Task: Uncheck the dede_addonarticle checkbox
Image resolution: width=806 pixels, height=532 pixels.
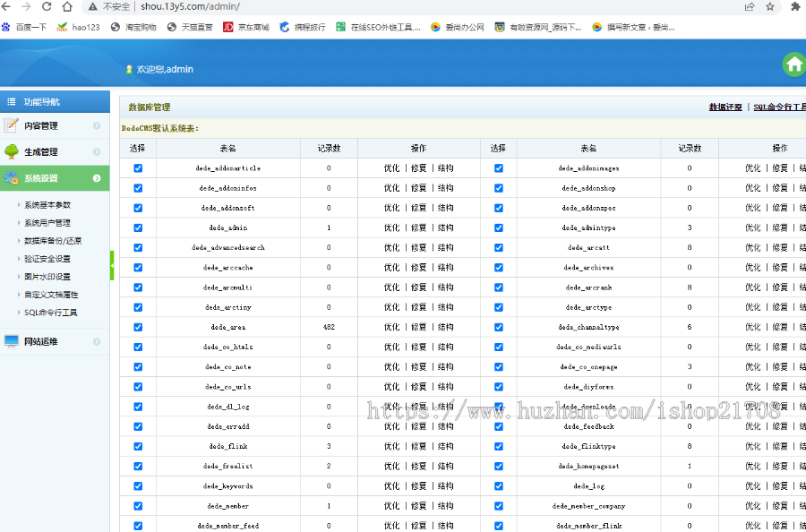Action: [138, 168]
